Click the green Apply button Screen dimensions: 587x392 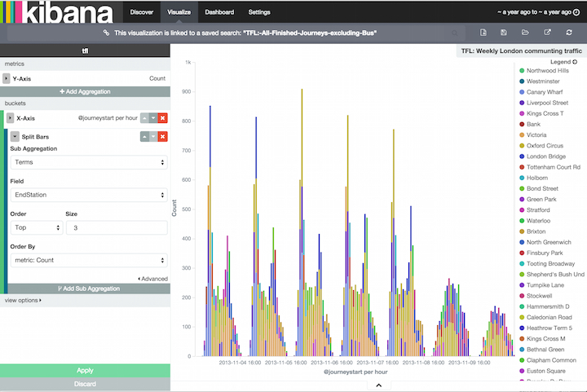click(x=85, y=370)
